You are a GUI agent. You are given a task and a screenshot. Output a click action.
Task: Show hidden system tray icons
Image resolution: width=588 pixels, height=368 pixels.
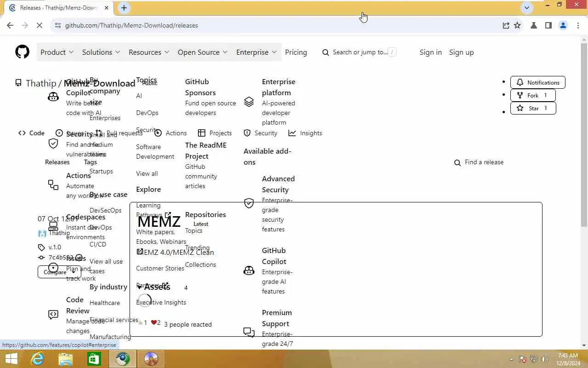pyautogui.click(x=512, y=359)
